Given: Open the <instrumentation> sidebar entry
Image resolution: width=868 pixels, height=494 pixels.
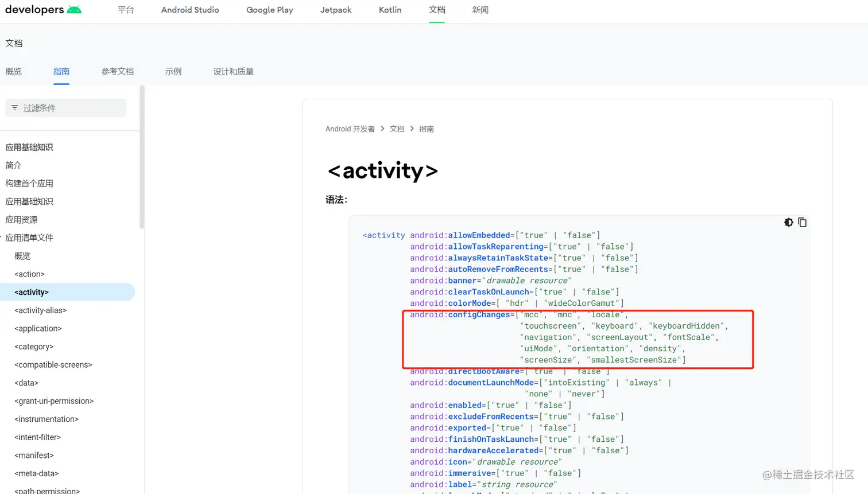Looking at the screenshot, I should [46, 419].
